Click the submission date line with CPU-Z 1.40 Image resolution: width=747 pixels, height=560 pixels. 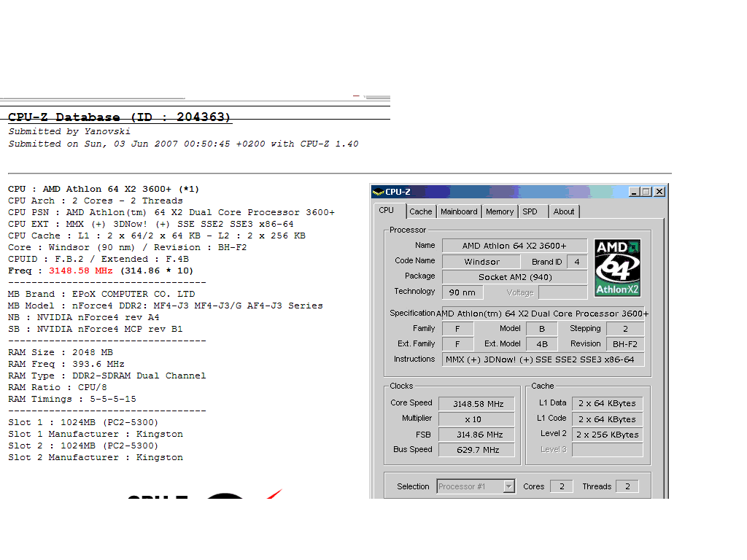[x=183, y=144]
